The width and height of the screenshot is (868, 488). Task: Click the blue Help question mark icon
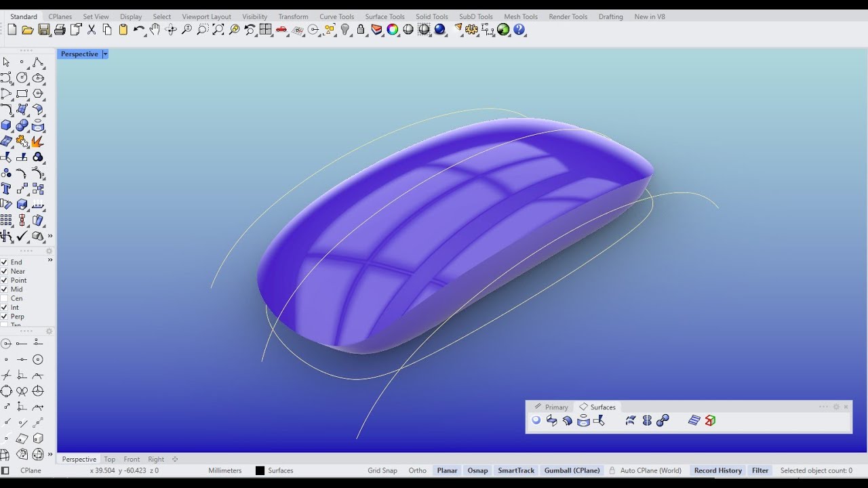[x=519, y=29]
